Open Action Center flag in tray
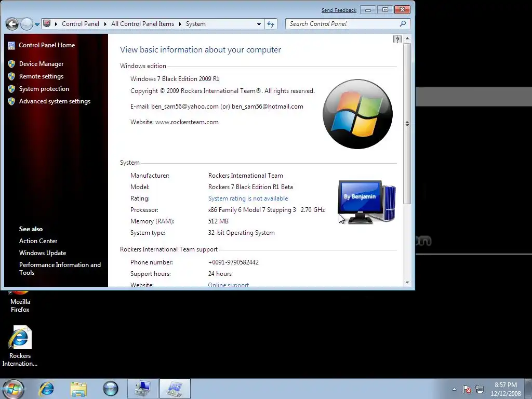 (467, 389)
